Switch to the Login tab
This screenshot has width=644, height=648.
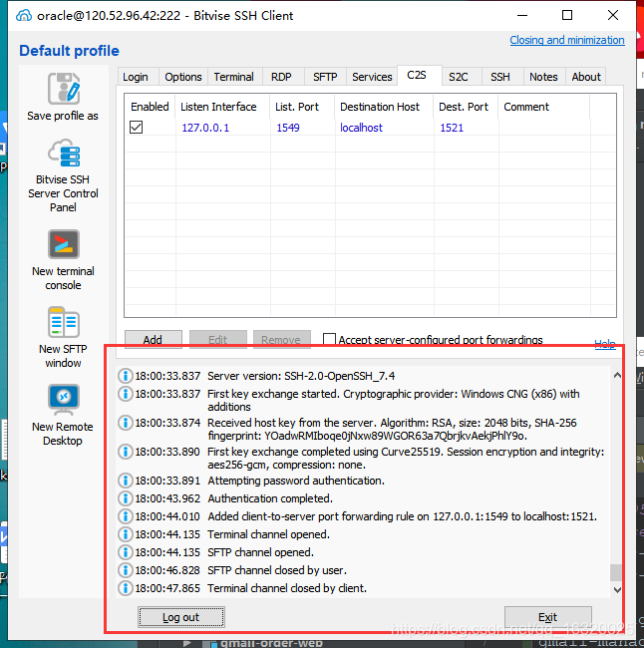pos(136,77)
